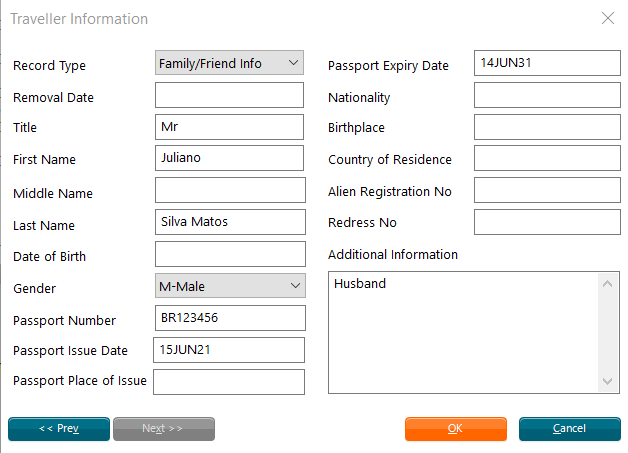Viewport: 628px width, 453px height.
Task: Focus the Passport Place of Issue field
Action: [x=229, y=382]
